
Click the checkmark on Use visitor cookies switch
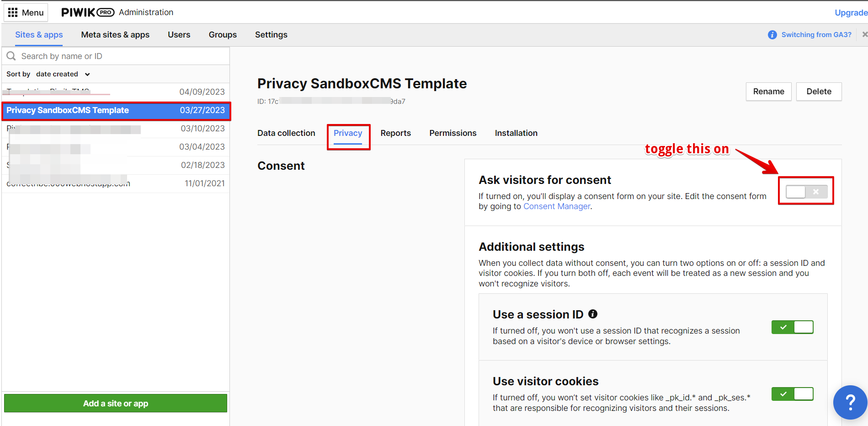(784, 394)
